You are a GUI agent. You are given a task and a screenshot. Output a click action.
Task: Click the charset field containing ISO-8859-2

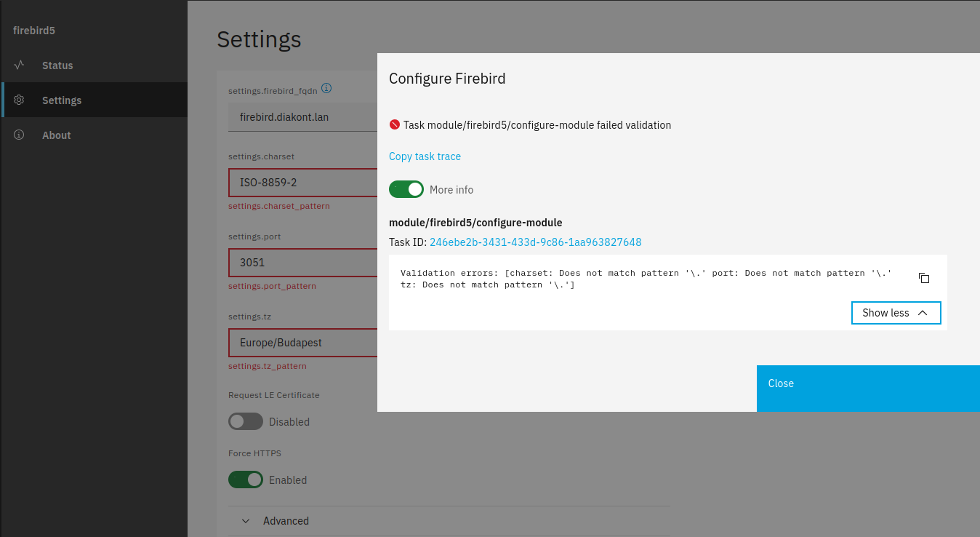tap(303, 183)
